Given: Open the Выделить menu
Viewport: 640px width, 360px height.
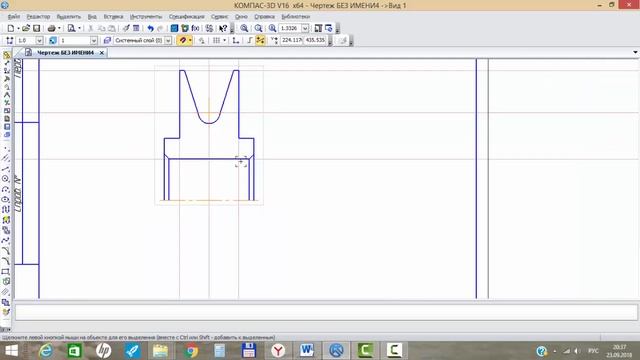Looking at the screenshot, I should [x=69, y=17].
